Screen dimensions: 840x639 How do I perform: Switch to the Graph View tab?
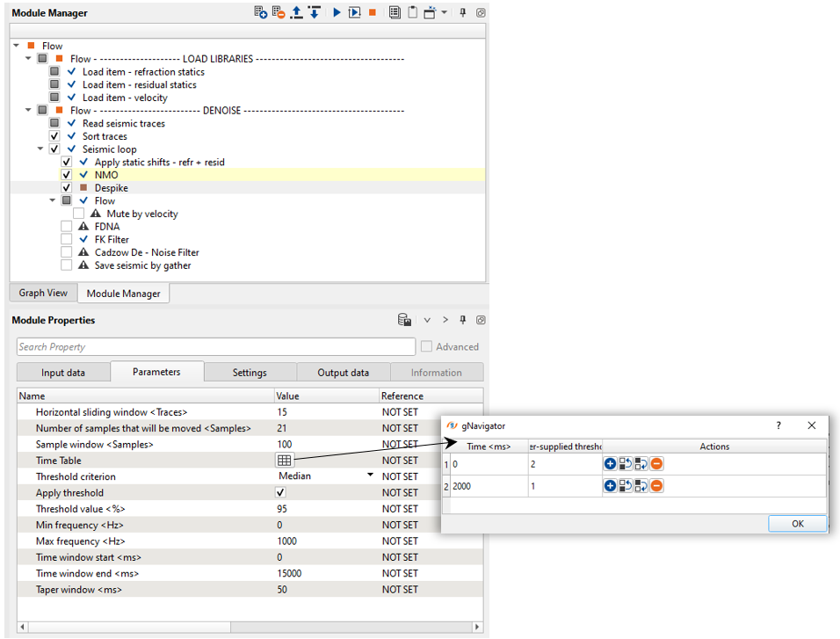43,294
